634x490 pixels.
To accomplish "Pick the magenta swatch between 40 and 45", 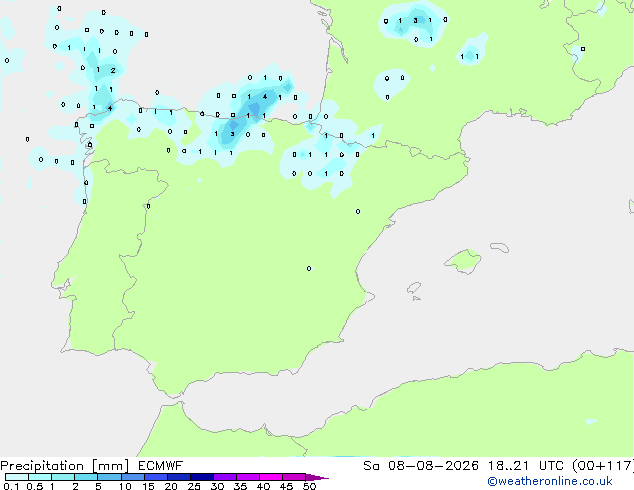I will point(271,477).
